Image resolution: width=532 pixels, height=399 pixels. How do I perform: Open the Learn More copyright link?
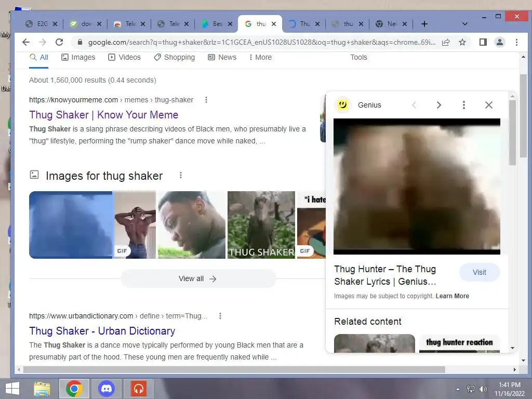coord(453,296)
